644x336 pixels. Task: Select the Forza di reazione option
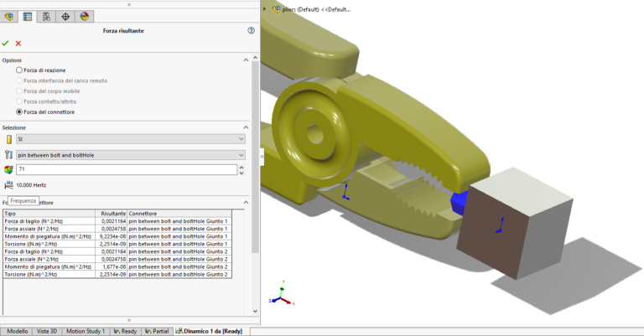[20, 70]
